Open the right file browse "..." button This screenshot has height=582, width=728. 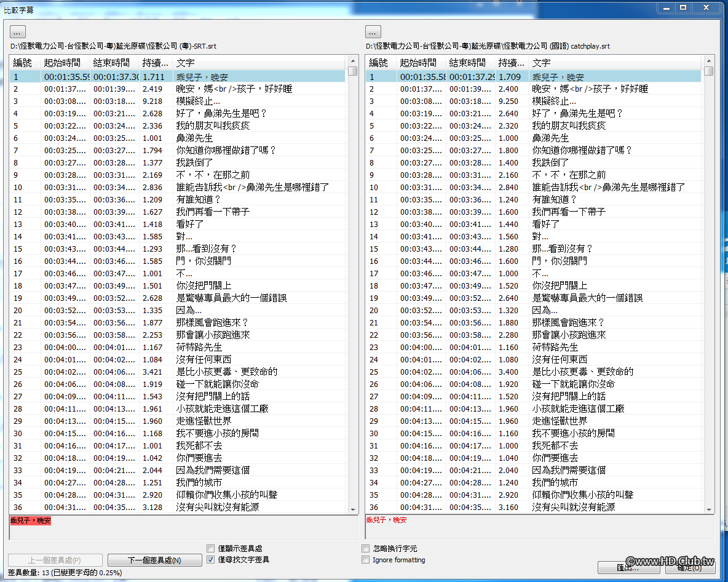372,31
